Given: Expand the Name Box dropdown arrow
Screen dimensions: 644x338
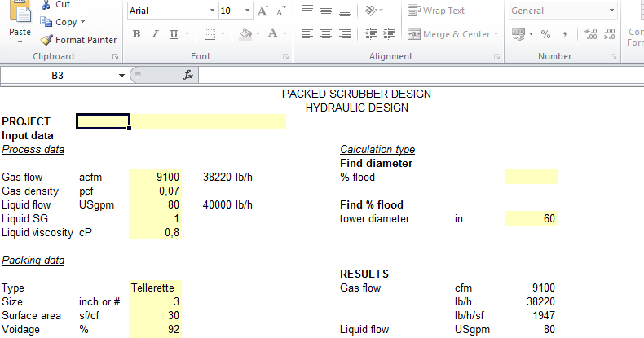Looking at the screenshot, I should pos(121,76).
